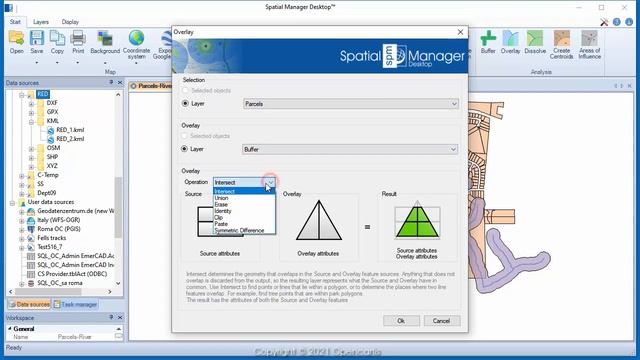Choose Symmetric Difference operation

pos(244,231)
